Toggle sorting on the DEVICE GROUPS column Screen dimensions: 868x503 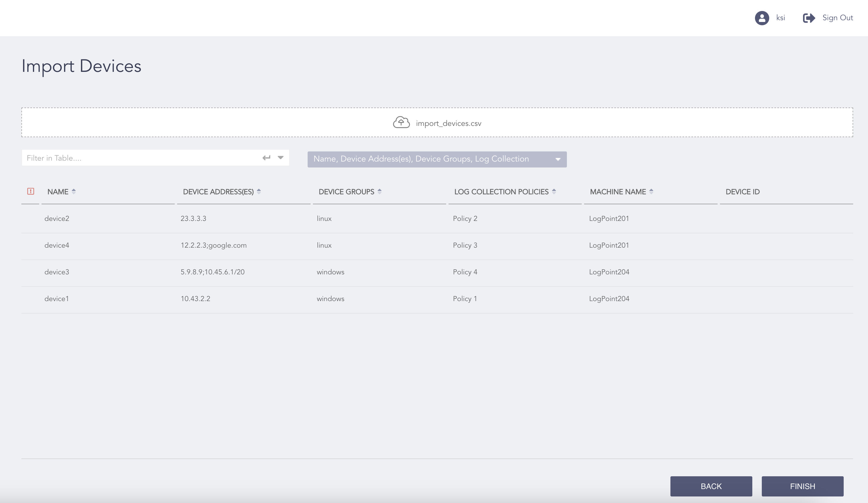point(380,191)
